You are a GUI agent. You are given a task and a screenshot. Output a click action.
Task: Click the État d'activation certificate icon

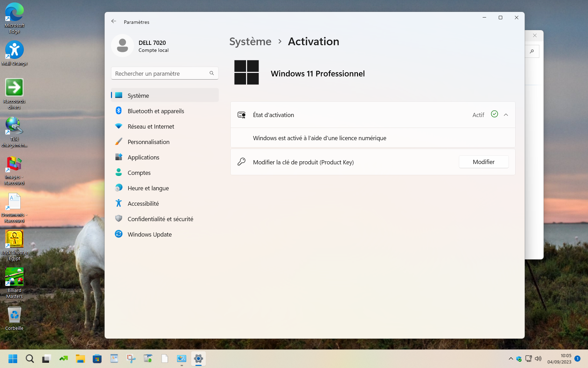(x=241, y=115)
